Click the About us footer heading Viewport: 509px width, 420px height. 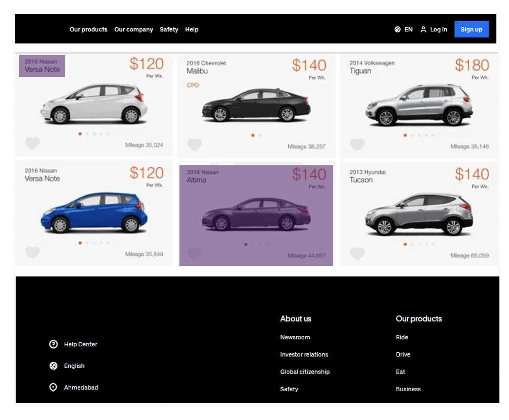click(296, 319)
